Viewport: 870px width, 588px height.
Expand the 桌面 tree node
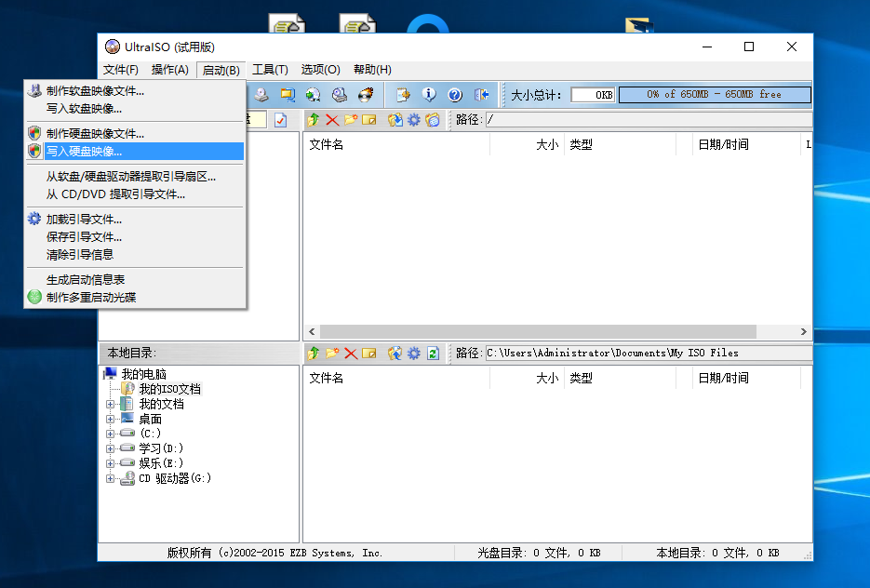tap(110, 420)
